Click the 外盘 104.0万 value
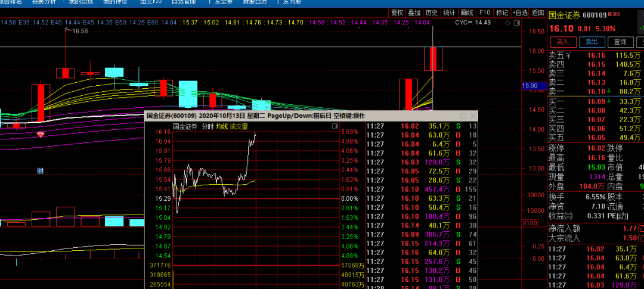This screenshot has height=289, width=644. [593, 187]
